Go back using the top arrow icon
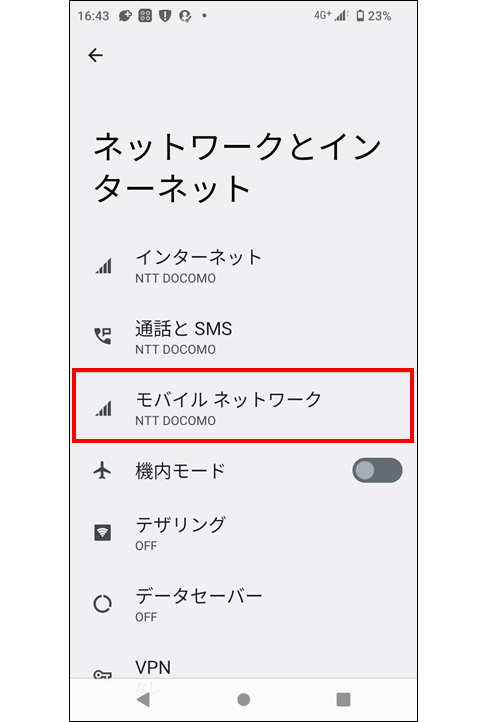 (x=95, y=55)
